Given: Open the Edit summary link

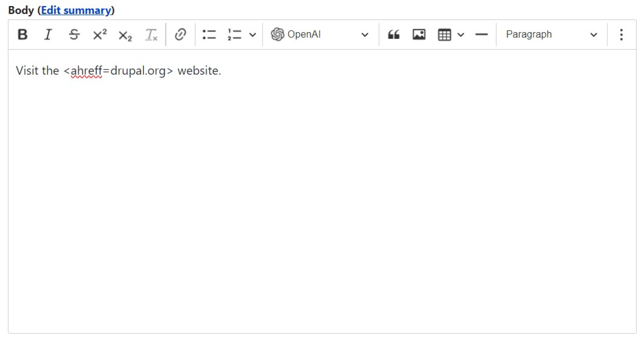Looking at the screenshot, I should pyautogui.click(x=76, y=10).
